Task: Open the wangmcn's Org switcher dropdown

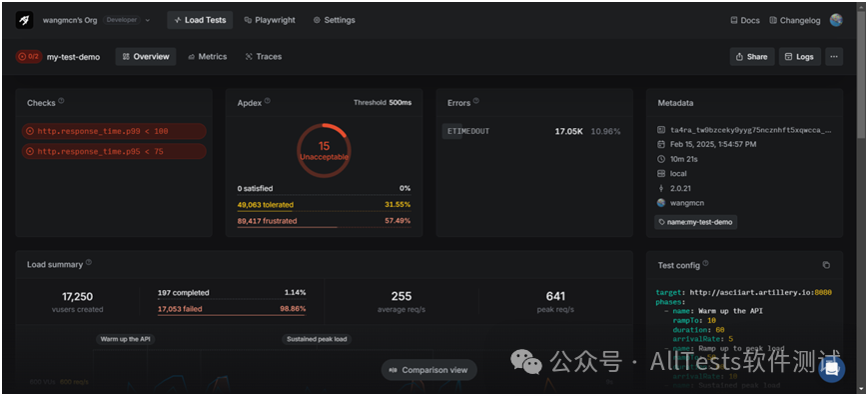Action: tap(96, 20)
